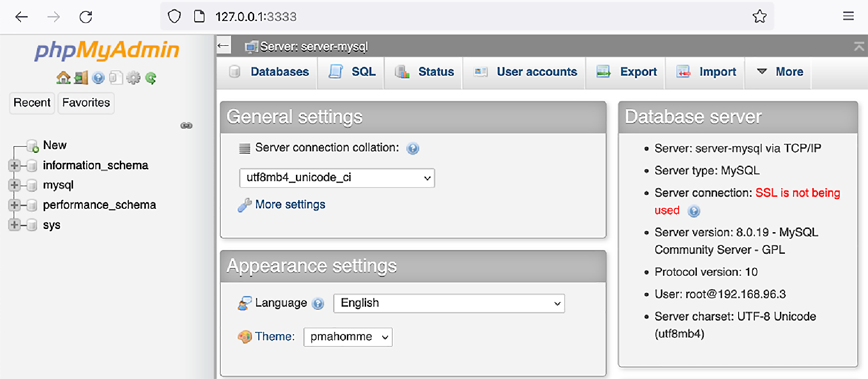This screenshot has width=868, height=379.
Task: Open the More tab dropdown
Action: pos(779,72)
